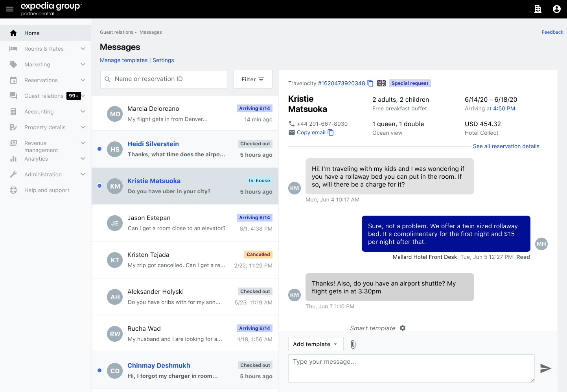
Task: Click the Rooms & Rates bed icon
Action: click(x=13, y=49)
